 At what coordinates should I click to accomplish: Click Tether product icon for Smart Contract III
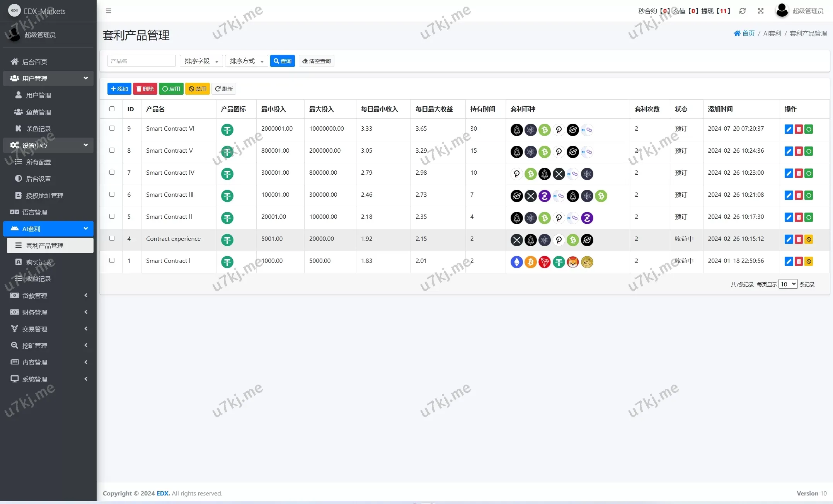pyautogui.click(x=227, y=196)
